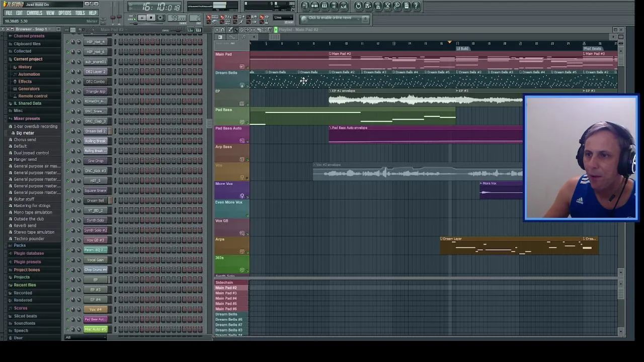644x362 pixels.
Task: Click the transport record button
Action: pos(160,18)
